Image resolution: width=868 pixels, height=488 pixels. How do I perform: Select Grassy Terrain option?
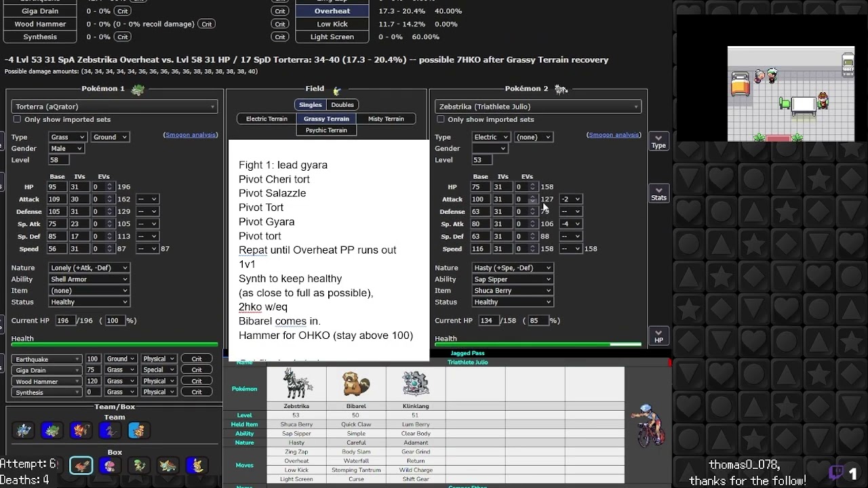(326, 119)
